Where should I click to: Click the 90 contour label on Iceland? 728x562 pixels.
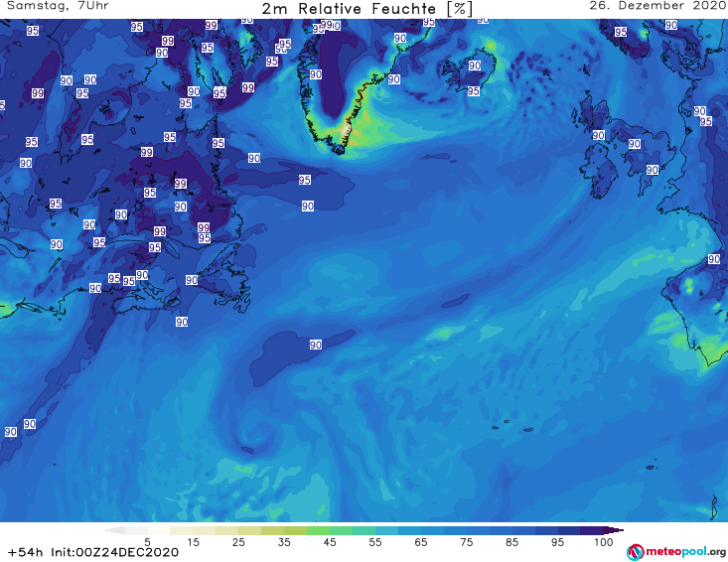tap(475, 66)
